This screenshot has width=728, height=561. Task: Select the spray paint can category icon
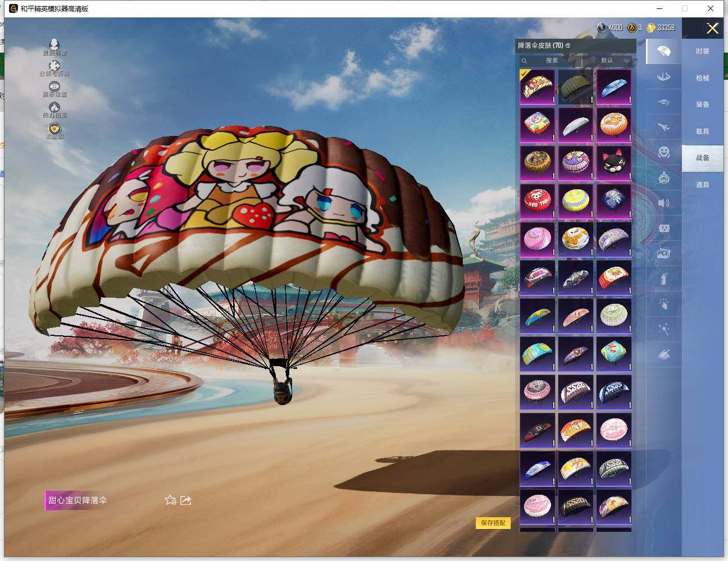(x=663, y=277)
